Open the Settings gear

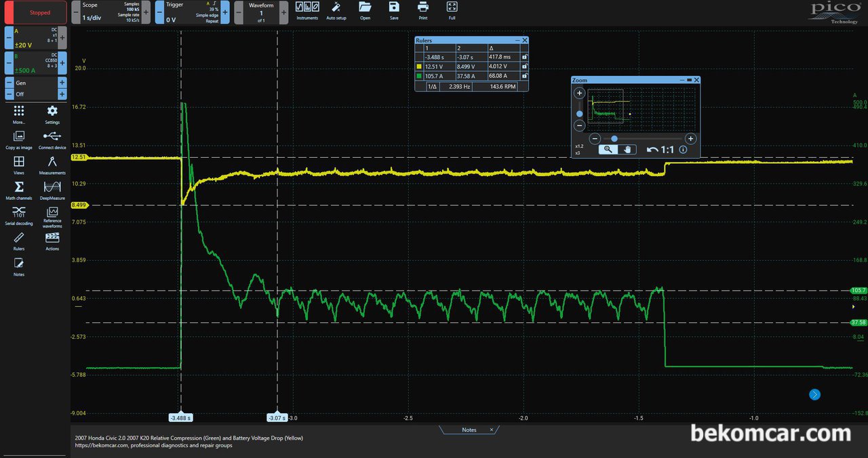tap(52, 114)
